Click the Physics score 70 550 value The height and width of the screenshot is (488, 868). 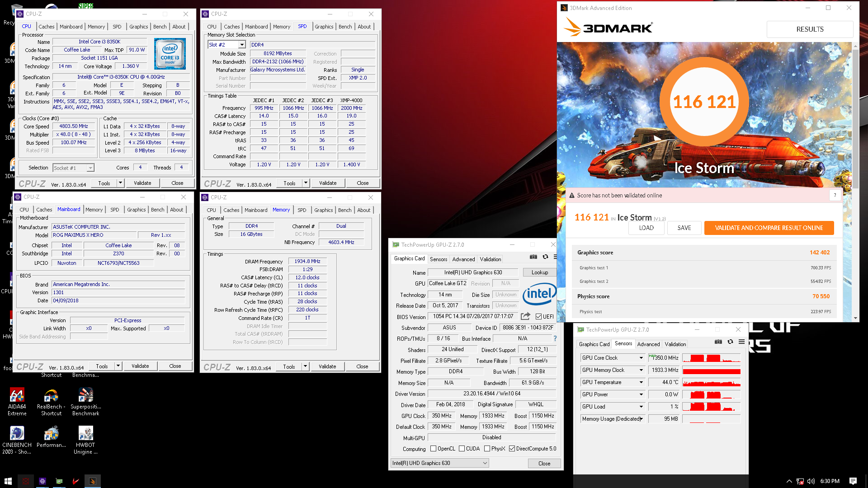tap(821, 296)
